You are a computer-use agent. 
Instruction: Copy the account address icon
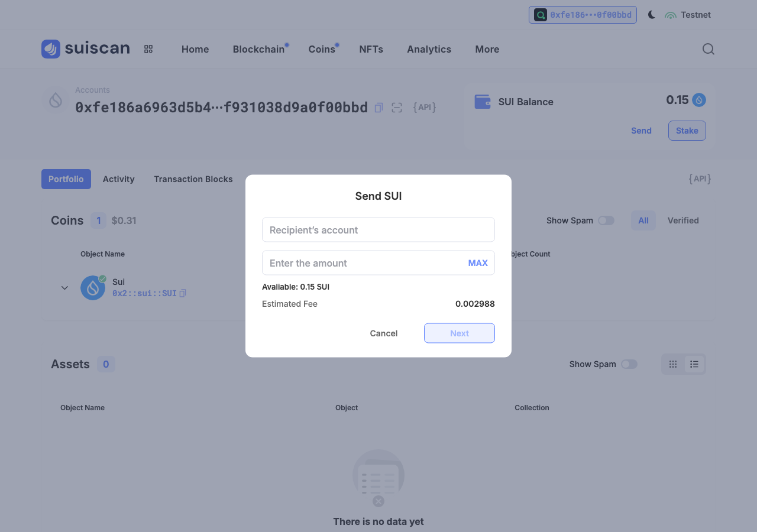[379, 108]
